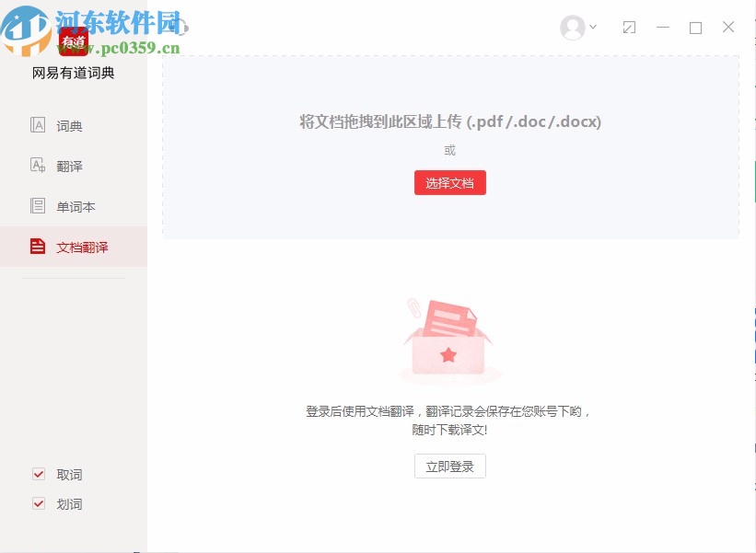The height and width of the screenshot is (553, 756).
Task: Switch to the 翻译 section
Action: tap(67, 166)
